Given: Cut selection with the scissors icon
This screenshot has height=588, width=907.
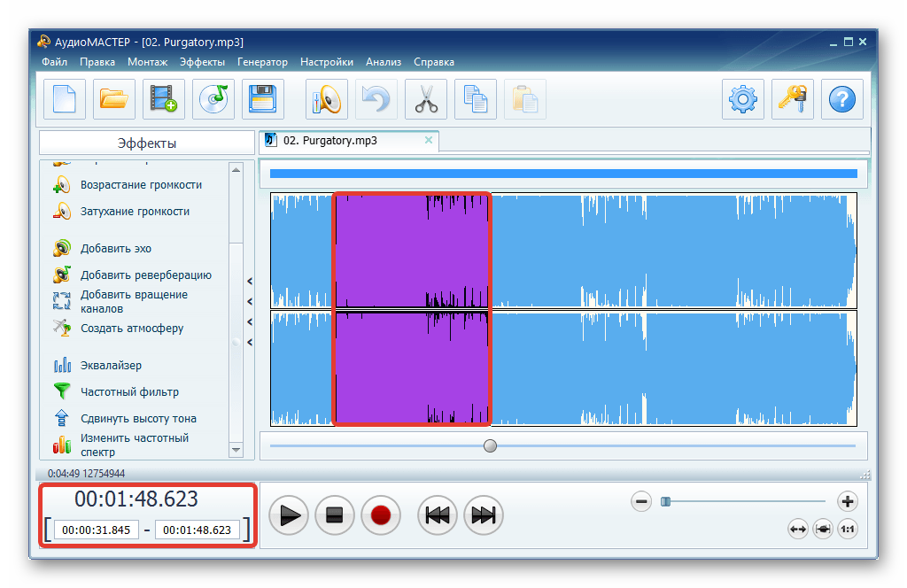Looking at the screenshot, I should point(426,98).
